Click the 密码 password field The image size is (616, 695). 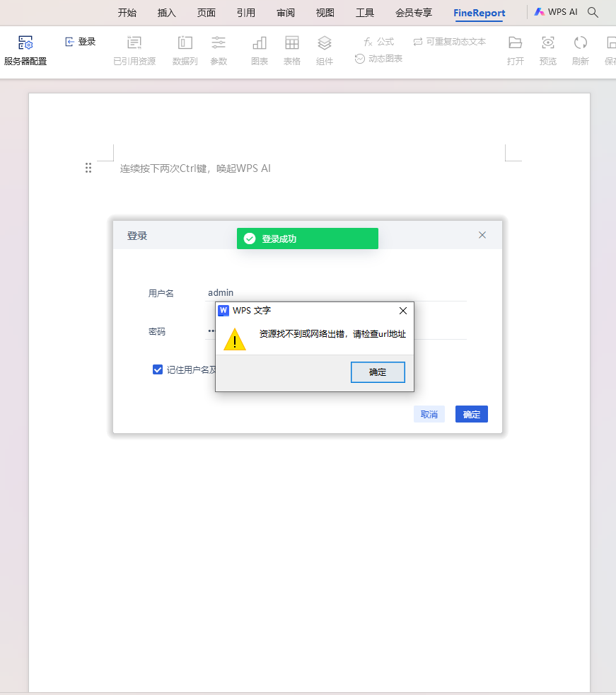pos(336,331)
